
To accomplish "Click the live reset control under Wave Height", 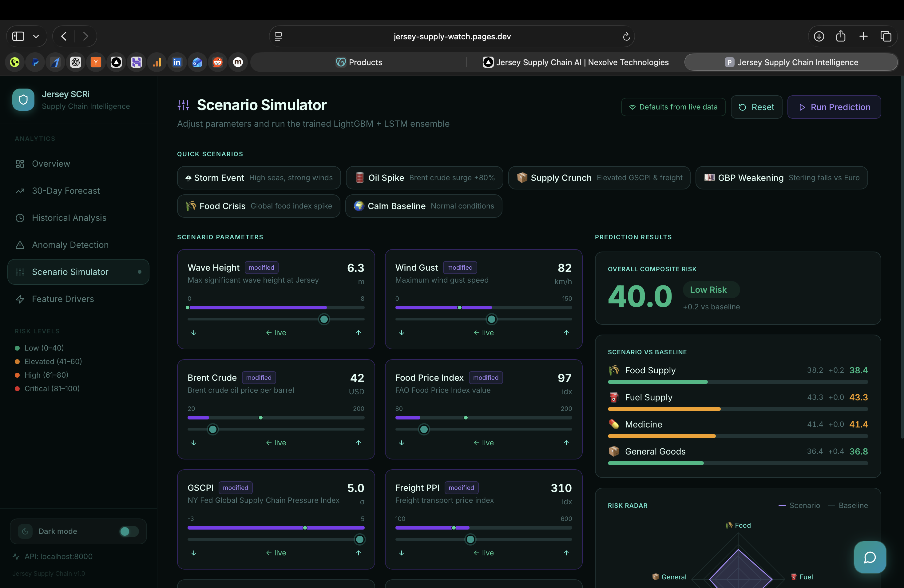I will (276, 332).
